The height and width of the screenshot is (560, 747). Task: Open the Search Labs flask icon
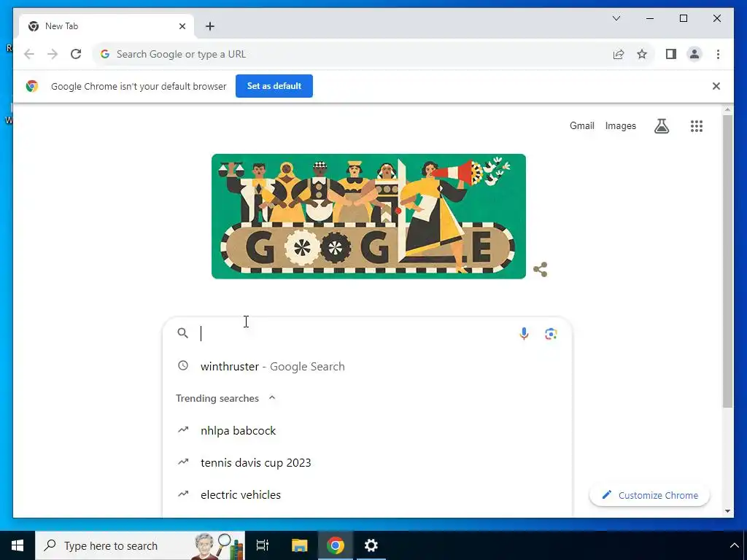coord(661,126)
